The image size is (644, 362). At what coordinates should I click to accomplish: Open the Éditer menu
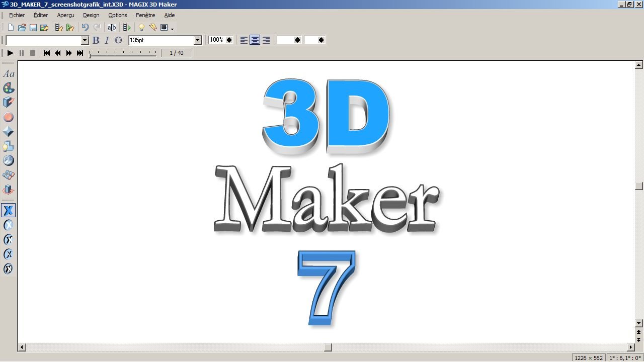click(41, 15)
